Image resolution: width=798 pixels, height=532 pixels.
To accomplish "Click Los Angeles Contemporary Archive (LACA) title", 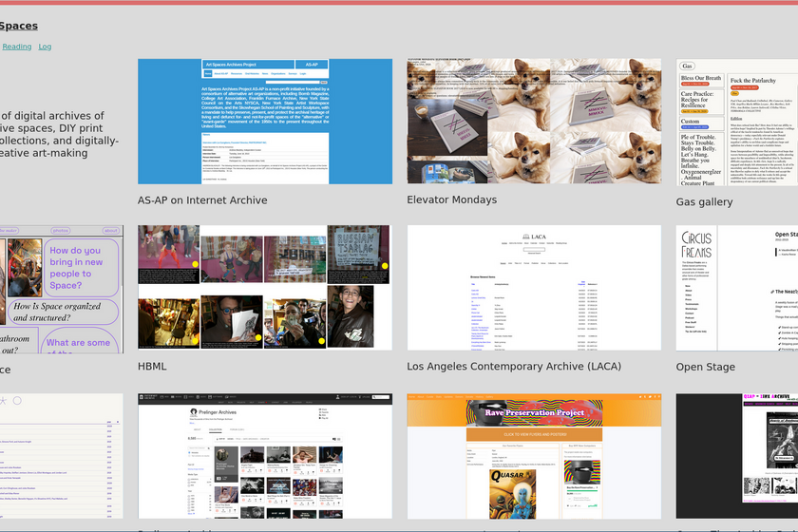I will [514, 366].
